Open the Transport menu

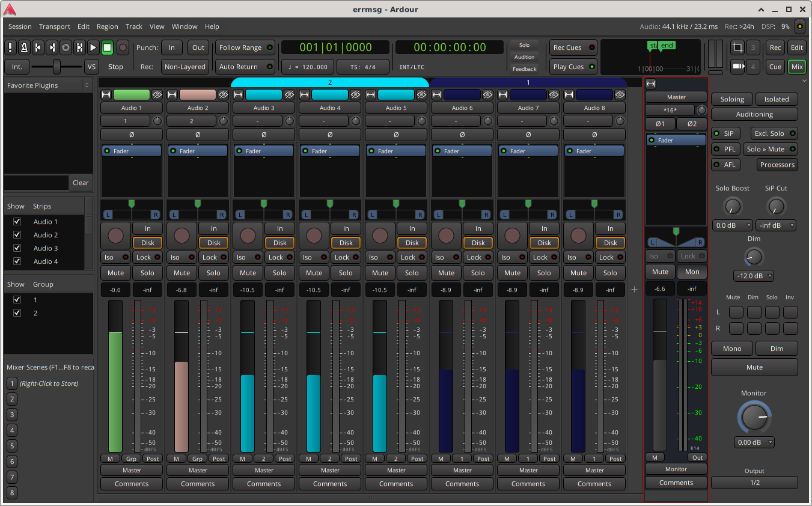[x=54, y=26]
